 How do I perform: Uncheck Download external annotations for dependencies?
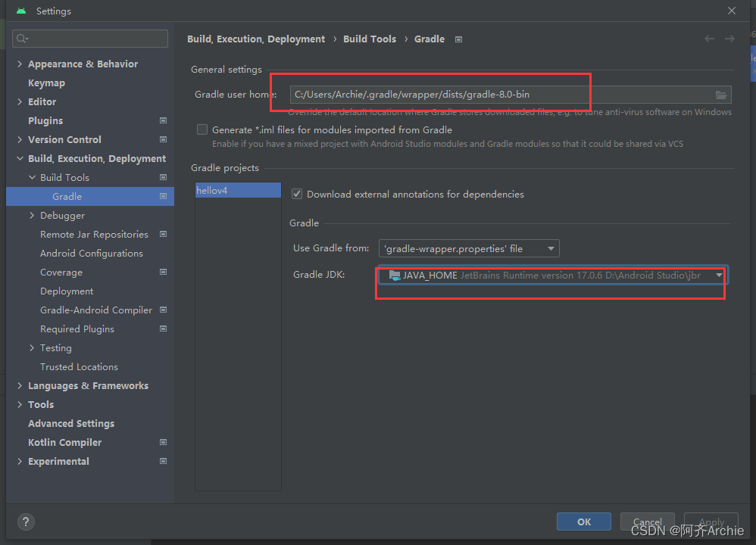[x=297, y=195]
